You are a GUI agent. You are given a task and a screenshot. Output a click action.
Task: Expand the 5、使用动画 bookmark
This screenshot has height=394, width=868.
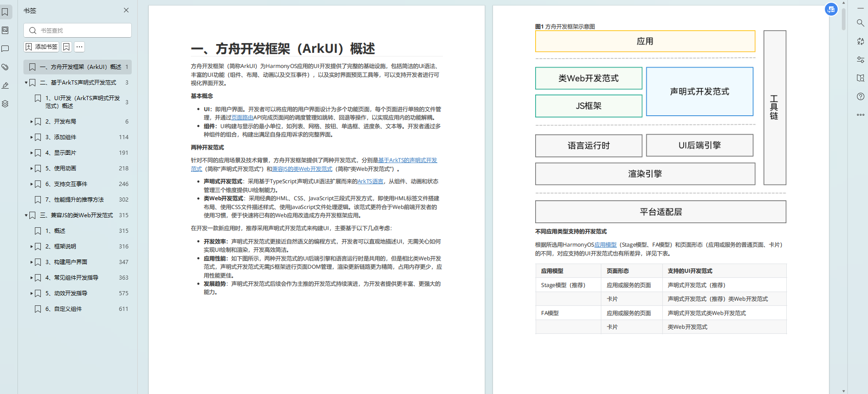(32, 169)
